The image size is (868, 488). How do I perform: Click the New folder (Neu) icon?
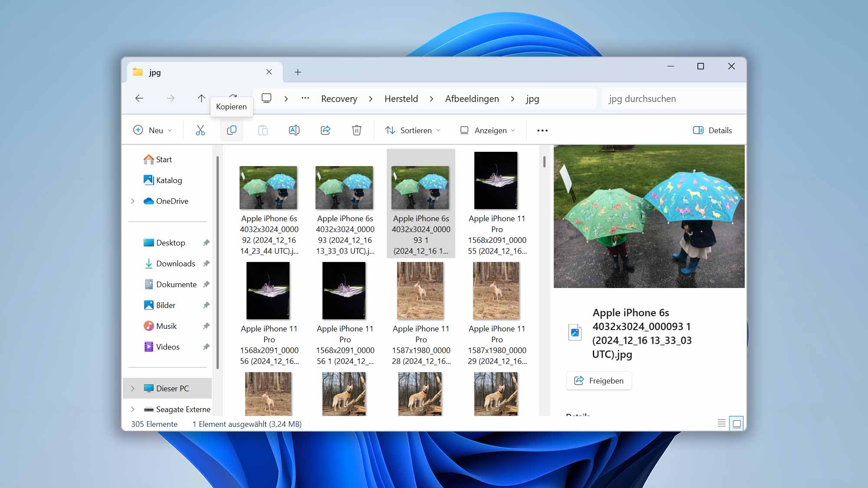[152, 130]
